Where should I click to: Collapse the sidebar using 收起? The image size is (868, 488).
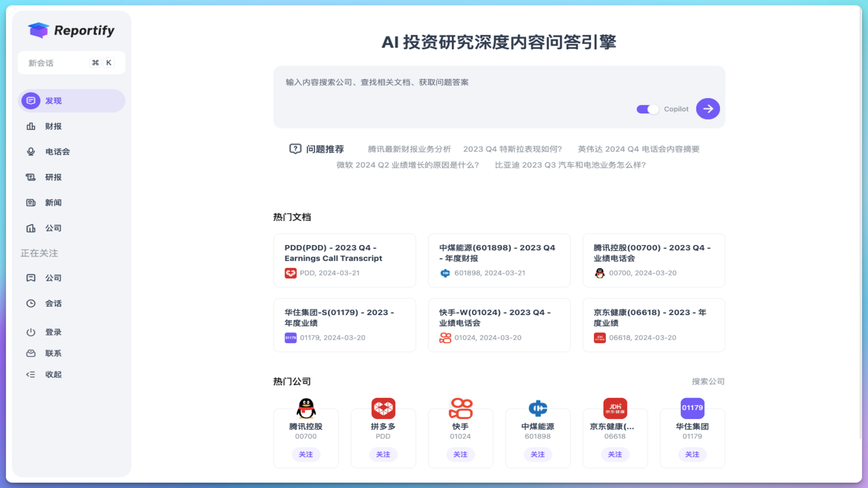pyautogui.click(x=53, y=375)
